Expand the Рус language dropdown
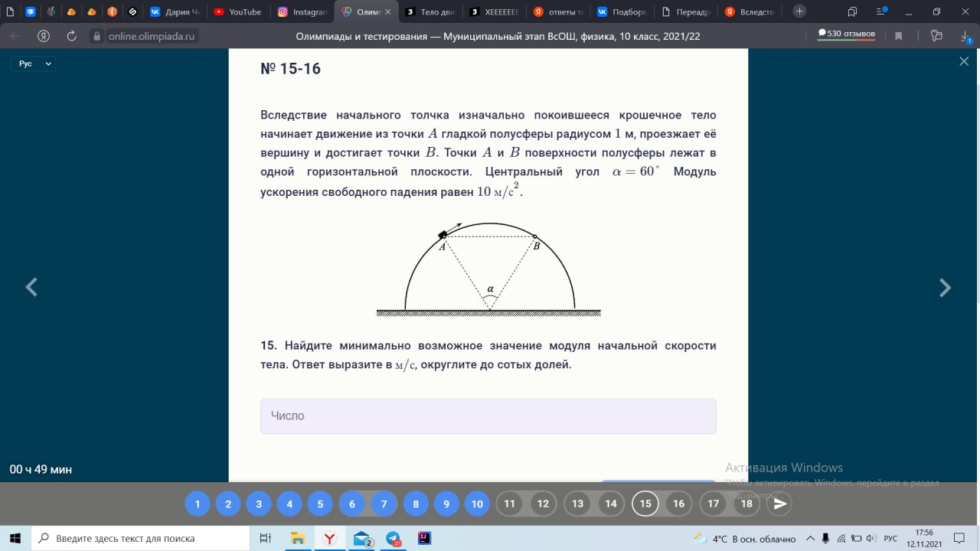The image size is (980, 551). coord(34,64)
